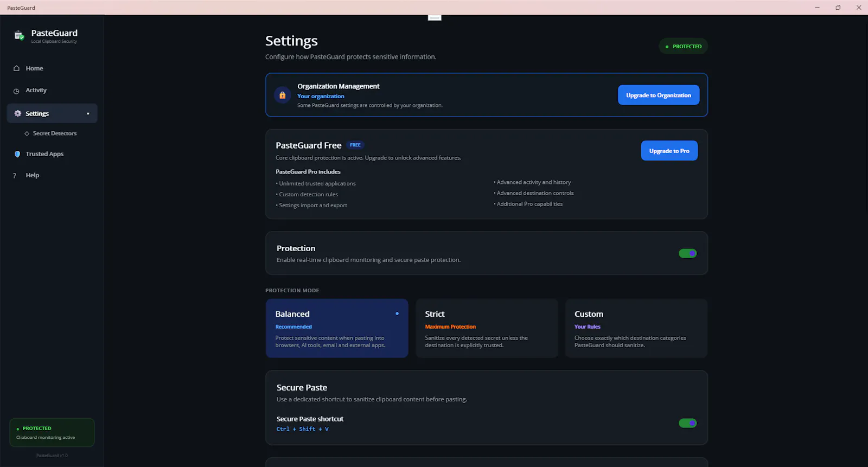Click the Settings gear icon
Viewport: 868px width, 467px height.
pyautogui.click(x=17, y=113)
